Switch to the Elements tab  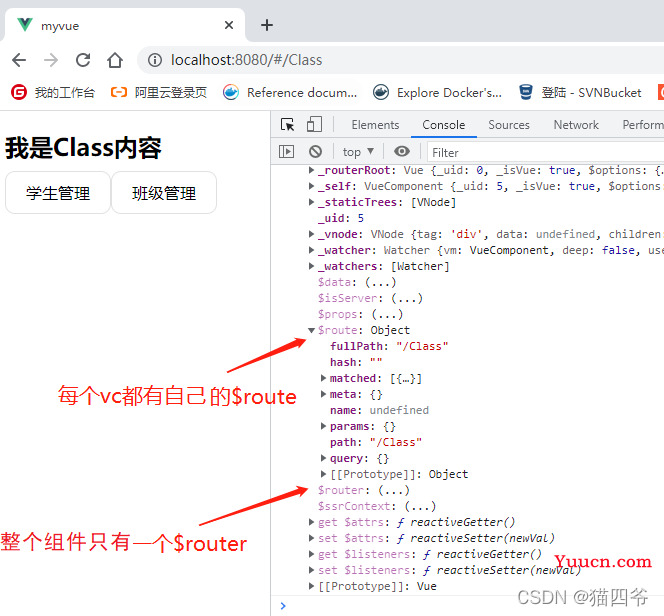point(375,125)
